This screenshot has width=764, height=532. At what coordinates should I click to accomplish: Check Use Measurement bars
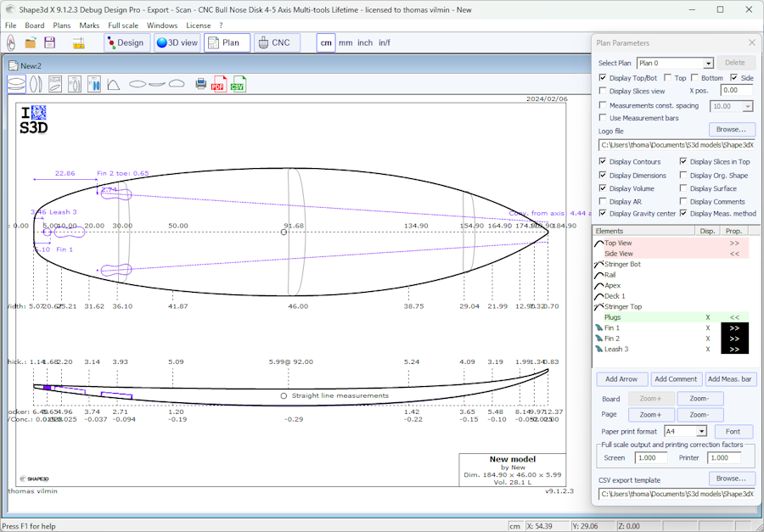603,118
